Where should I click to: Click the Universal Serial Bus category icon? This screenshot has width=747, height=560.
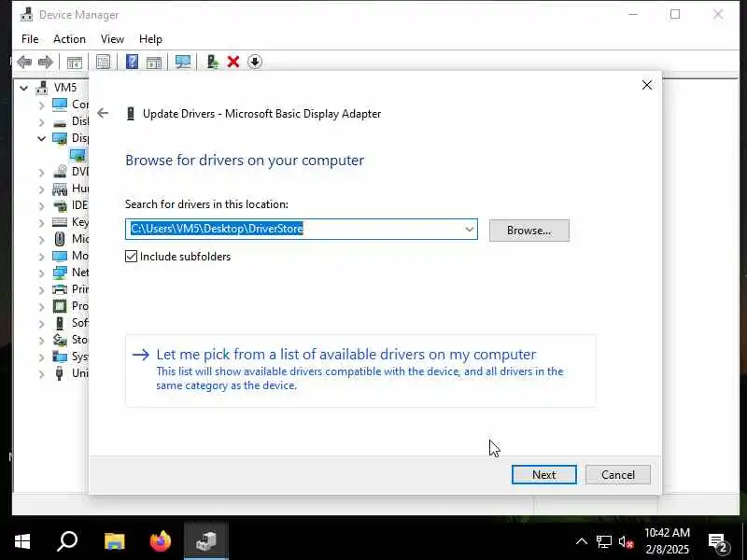click(59, 372)
